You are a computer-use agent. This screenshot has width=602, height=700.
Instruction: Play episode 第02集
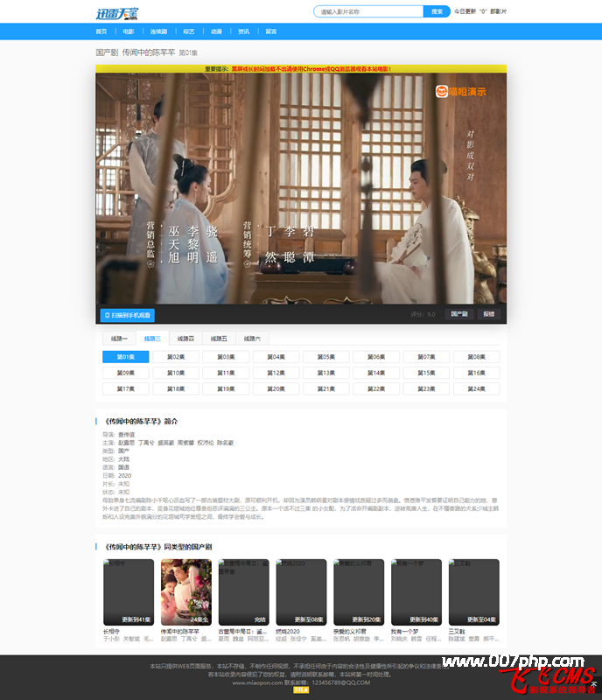175,357
